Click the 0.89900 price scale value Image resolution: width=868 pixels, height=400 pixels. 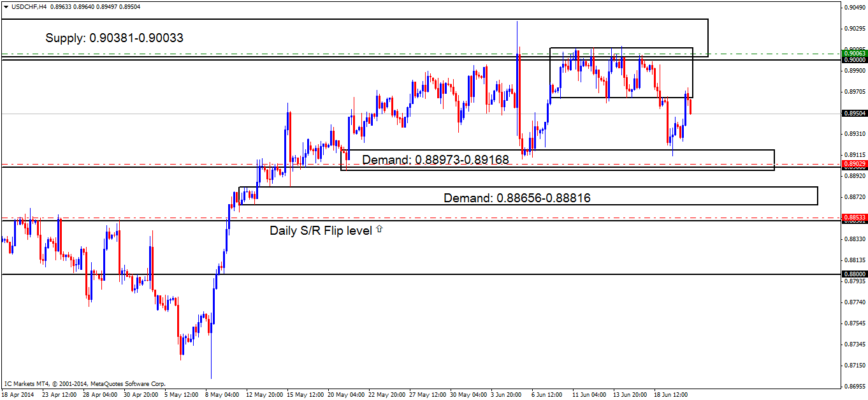click(855, 71)
